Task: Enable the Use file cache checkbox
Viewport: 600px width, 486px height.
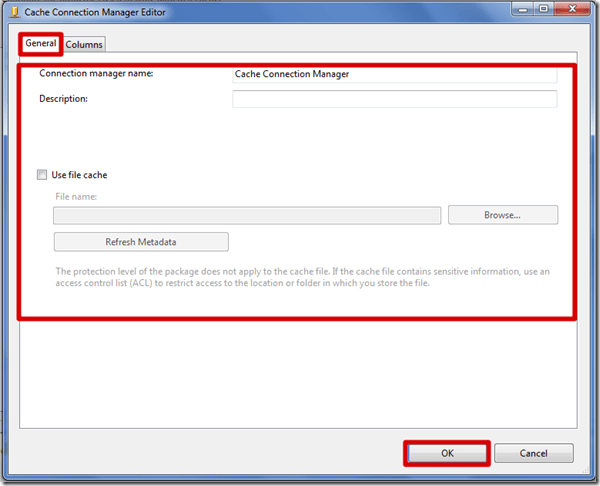Action: tap(42, 175)
